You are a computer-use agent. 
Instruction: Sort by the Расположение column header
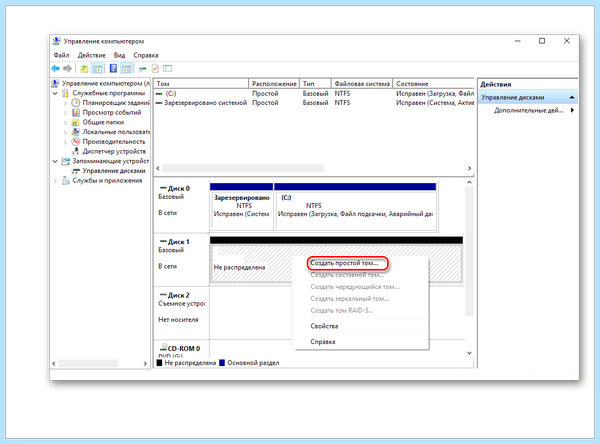274,83
